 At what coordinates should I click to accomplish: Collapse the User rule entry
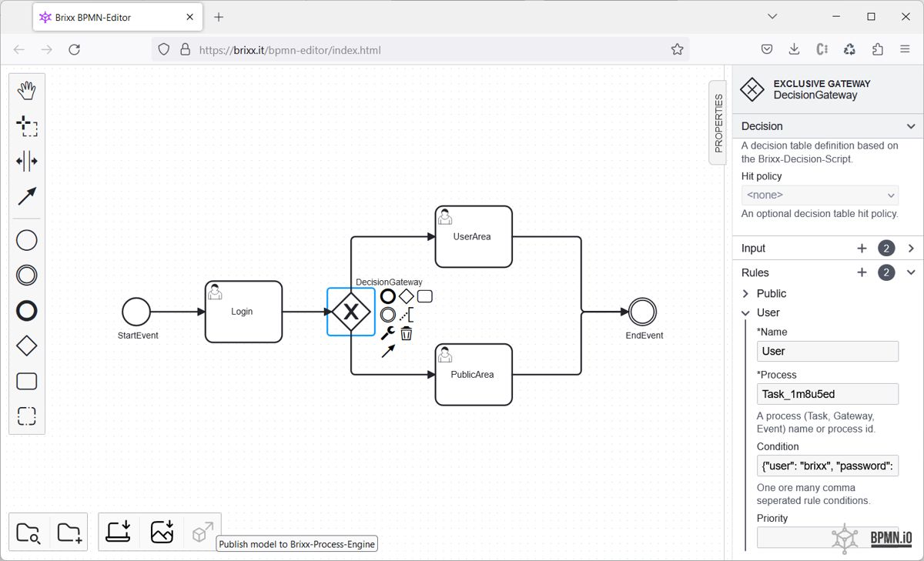click(745, 313)
